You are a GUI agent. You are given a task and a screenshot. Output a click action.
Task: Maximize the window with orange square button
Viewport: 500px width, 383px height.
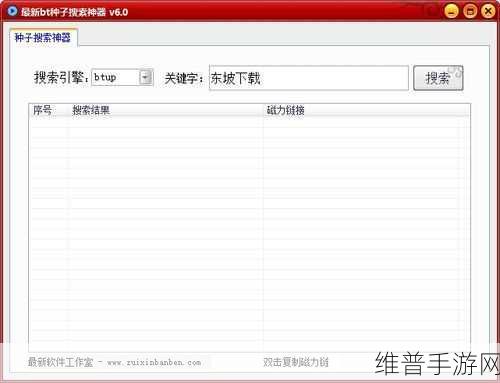tap(470, 11)
